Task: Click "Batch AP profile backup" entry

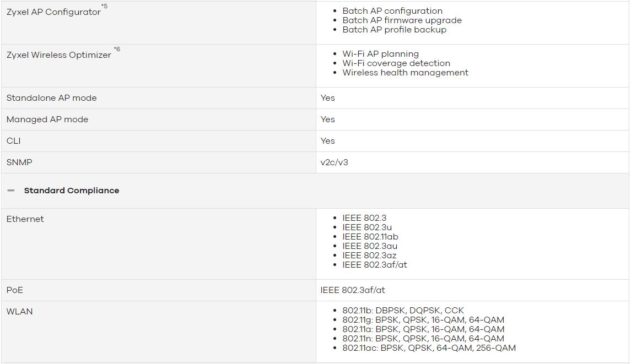Action: pos(395,30)
